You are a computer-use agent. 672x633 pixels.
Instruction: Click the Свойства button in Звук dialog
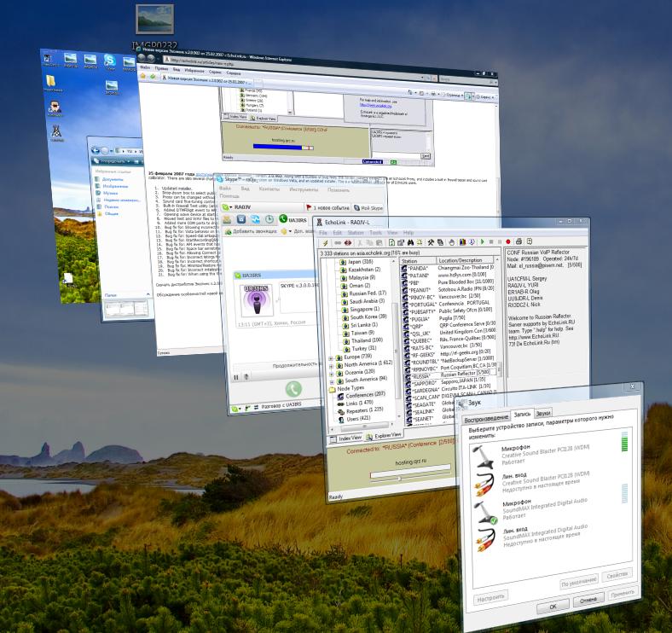pyautogui.click(x=617, y=575)
